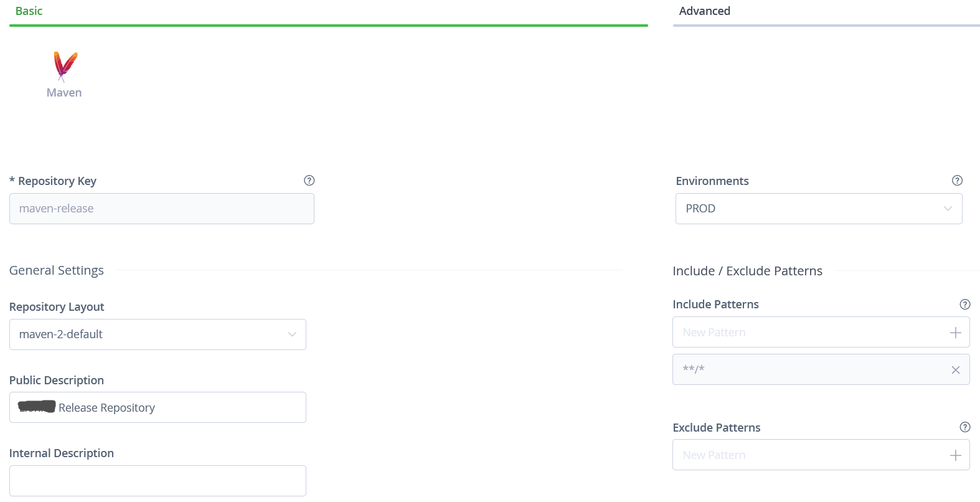The image size is (980, 502).
Task: Remove the **/* include pattern
Action: (955, 370)
